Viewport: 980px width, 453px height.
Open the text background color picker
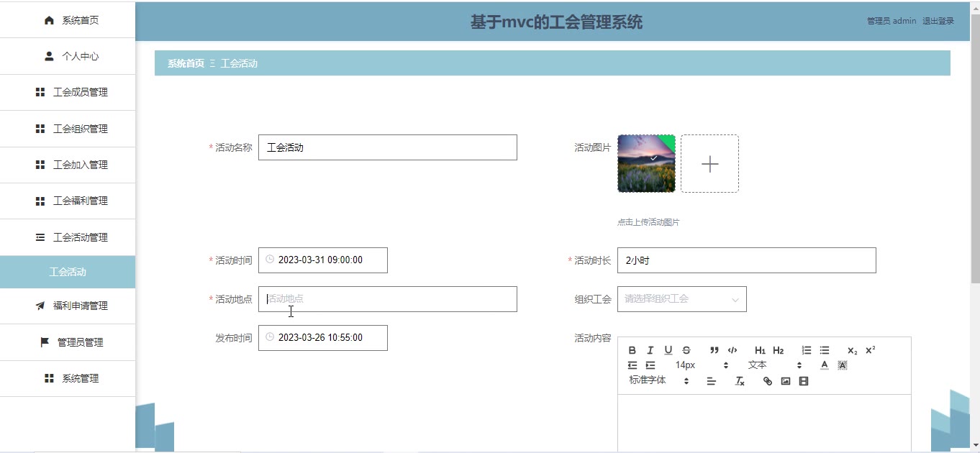click(843, 365)
